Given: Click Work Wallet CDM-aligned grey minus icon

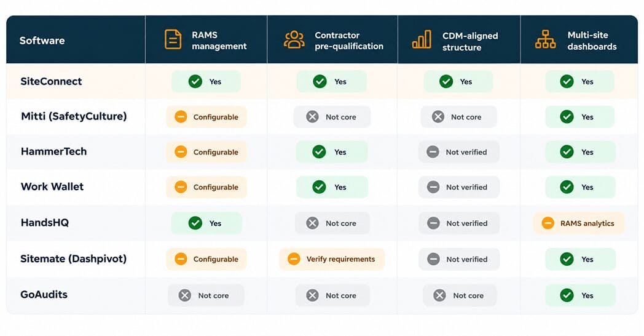Looking at the screenshot, I should click(433, 186).
